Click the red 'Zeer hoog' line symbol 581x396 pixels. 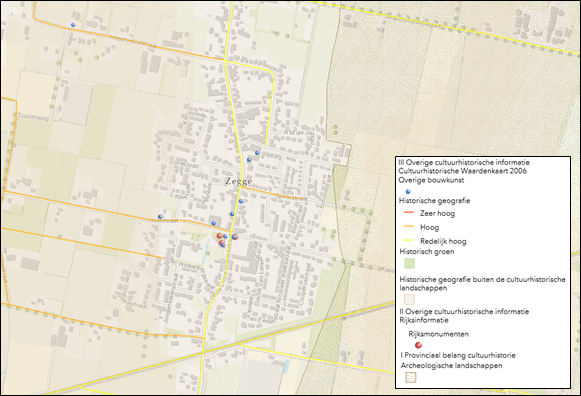(409, 212)
